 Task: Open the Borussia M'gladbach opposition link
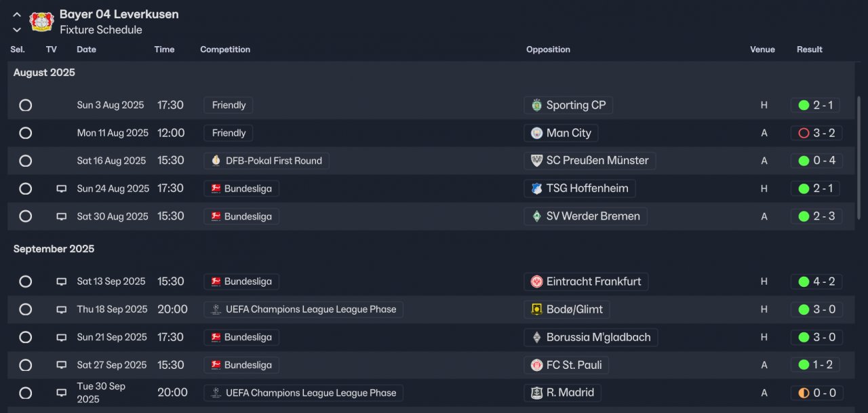pyautogui.click(x=591, y=337)
